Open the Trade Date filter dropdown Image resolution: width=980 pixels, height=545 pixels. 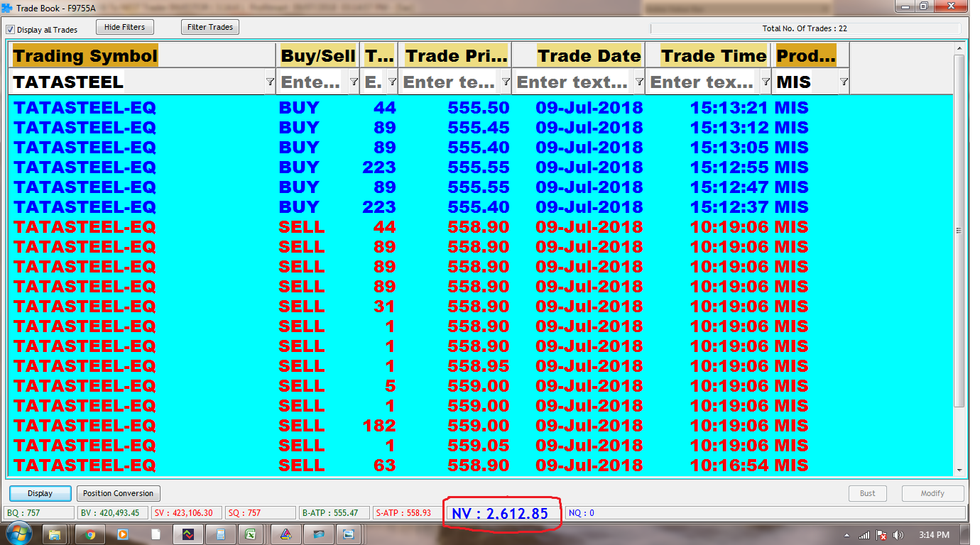point(638,82)
